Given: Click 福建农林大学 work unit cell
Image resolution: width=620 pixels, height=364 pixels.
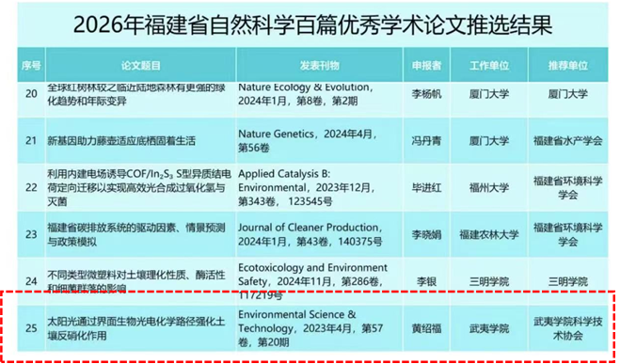Looking at the screenshot, I should tap(489, 234).
